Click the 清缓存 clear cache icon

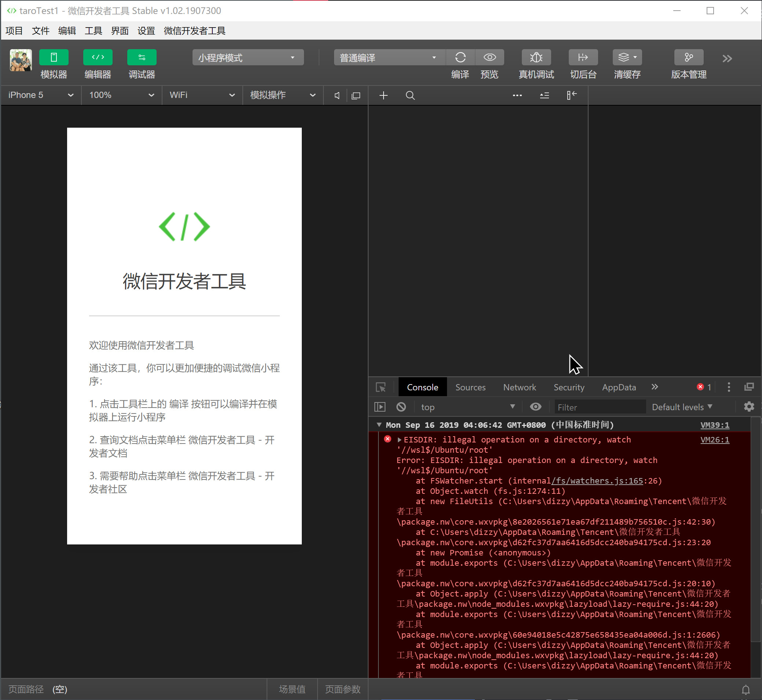(627, 57)
